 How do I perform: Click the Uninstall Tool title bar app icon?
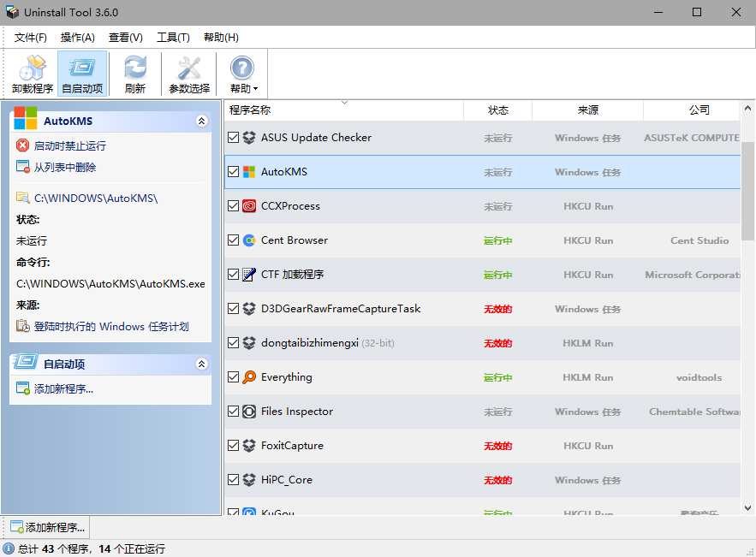click(x=12, y=12)
